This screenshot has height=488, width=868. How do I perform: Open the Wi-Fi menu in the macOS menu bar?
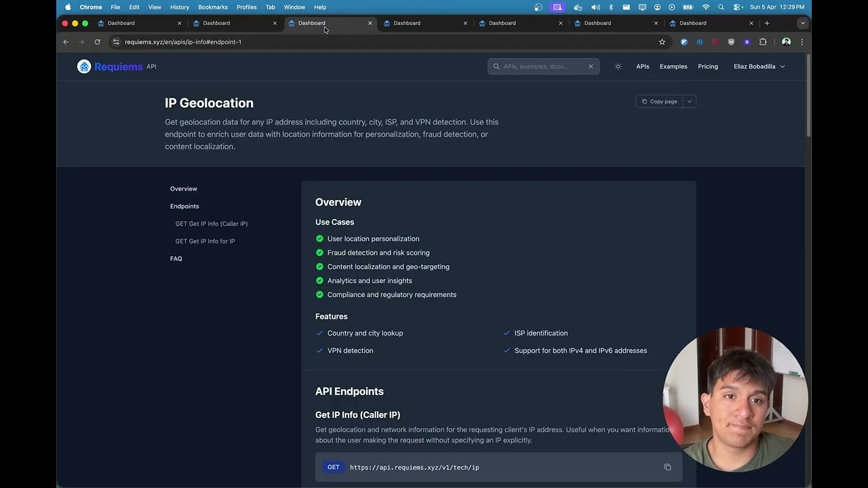(x=705, y=7)
